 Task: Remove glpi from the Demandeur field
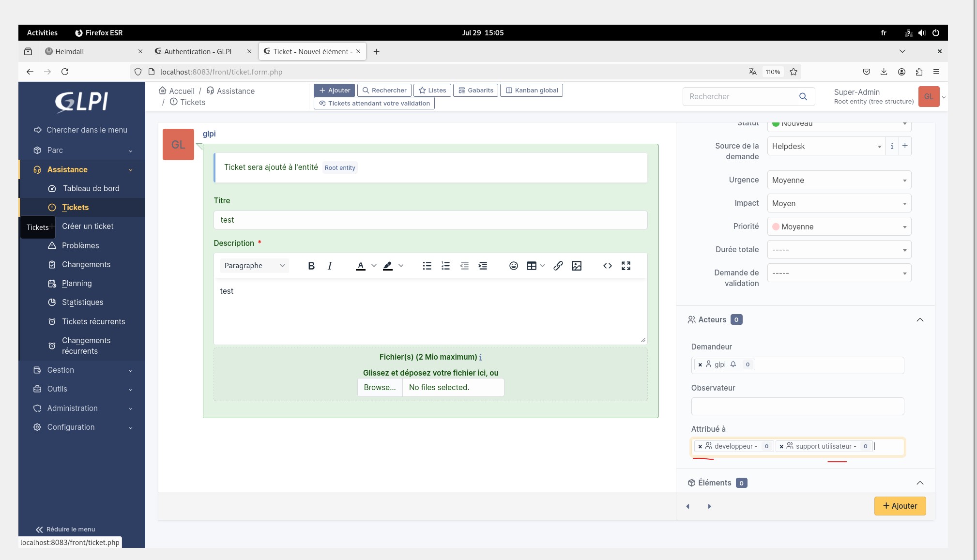click(700, 365)
